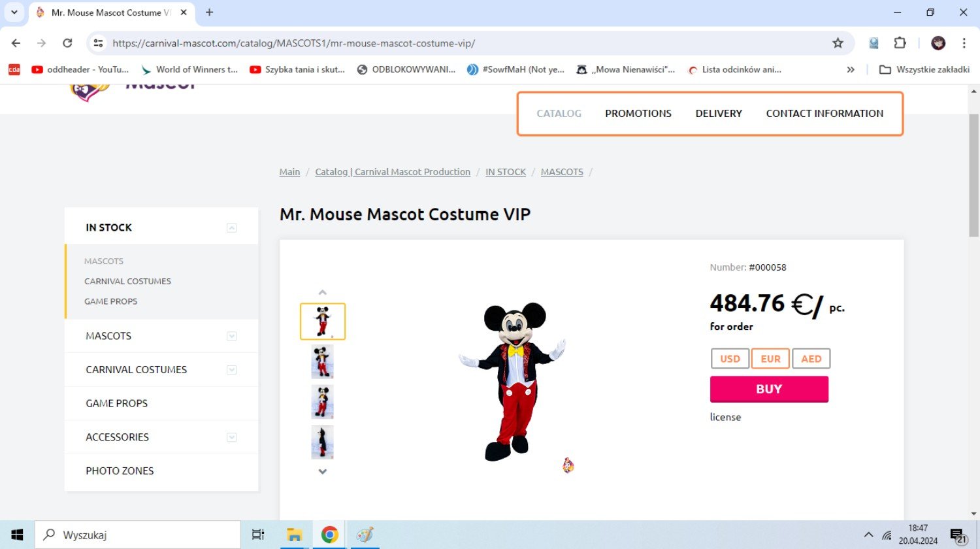Open the Windows Start menu
The image size is (980, 549).
tap(17, 535)
